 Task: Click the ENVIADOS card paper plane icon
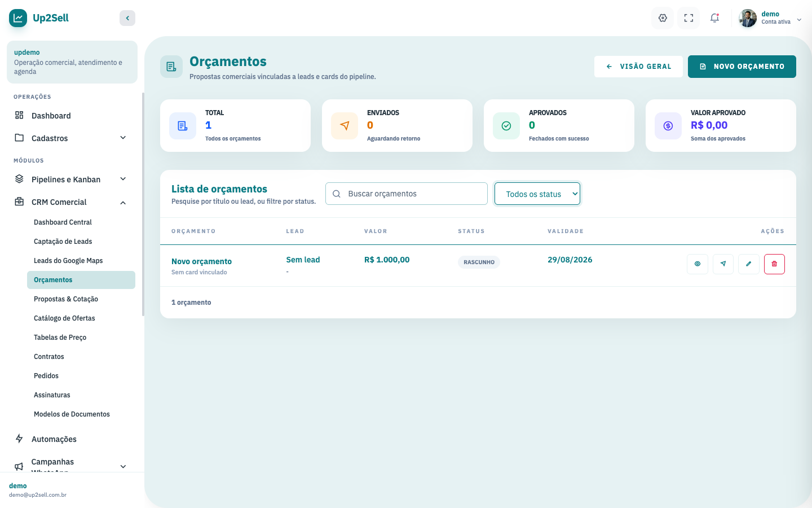pos(345,125)
